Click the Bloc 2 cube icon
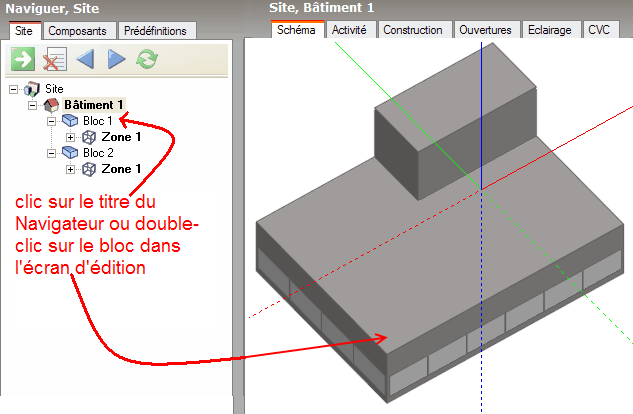633x414 pixels. (x=70, y=153)
